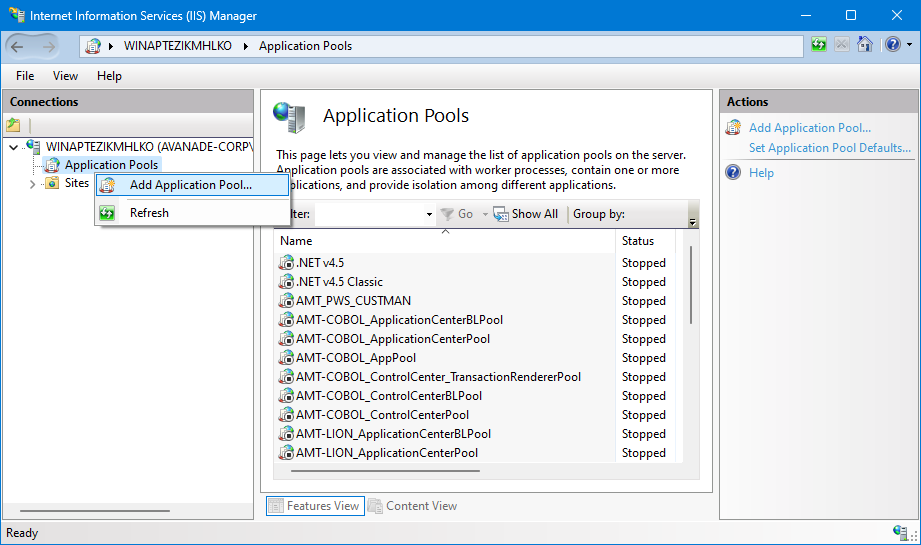Open the Go button dropdown arrow
This screenshot has width=921, height=545.
click(x=485, y=214)
